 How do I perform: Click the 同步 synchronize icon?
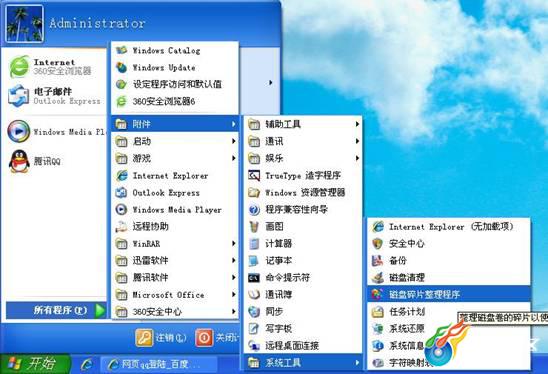[254, 311]
